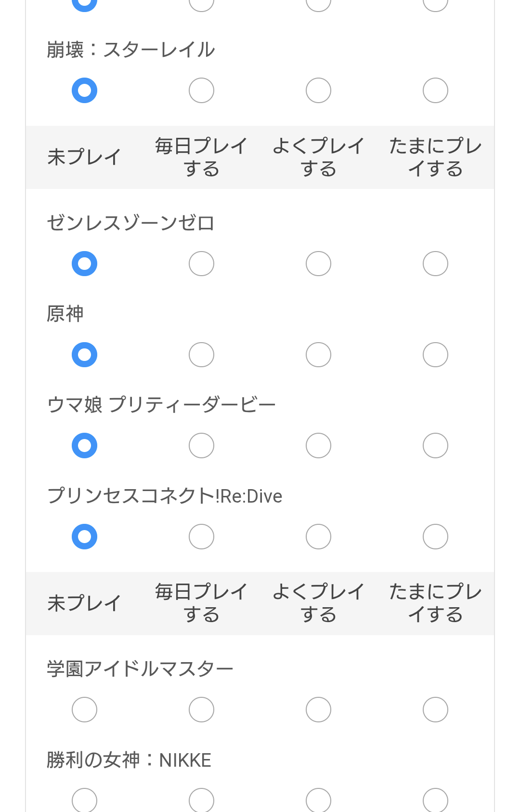Select 毎日プレイする for 崩壊：スターレイル
The width and height of the screenshot is (520, 812).
tap(201, 90)
